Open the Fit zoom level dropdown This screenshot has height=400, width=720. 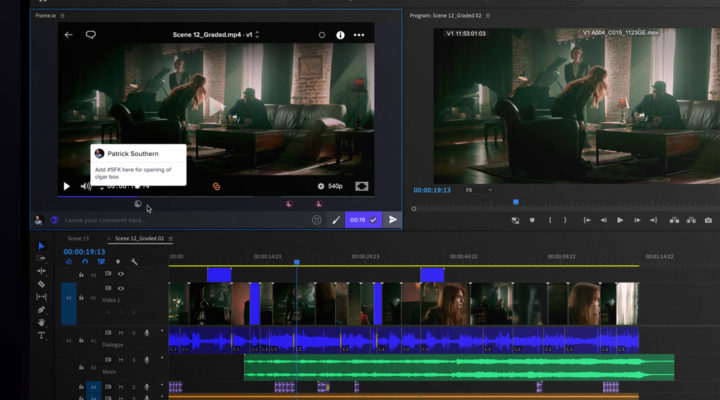tap(479, 190)
